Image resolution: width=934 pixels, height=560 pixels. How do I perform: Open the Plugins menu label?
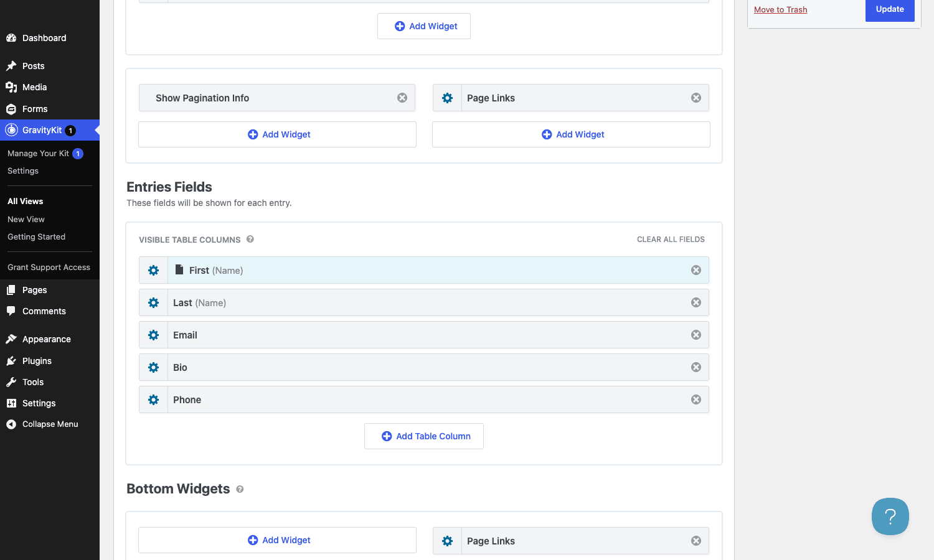click(x=37, y=361)
